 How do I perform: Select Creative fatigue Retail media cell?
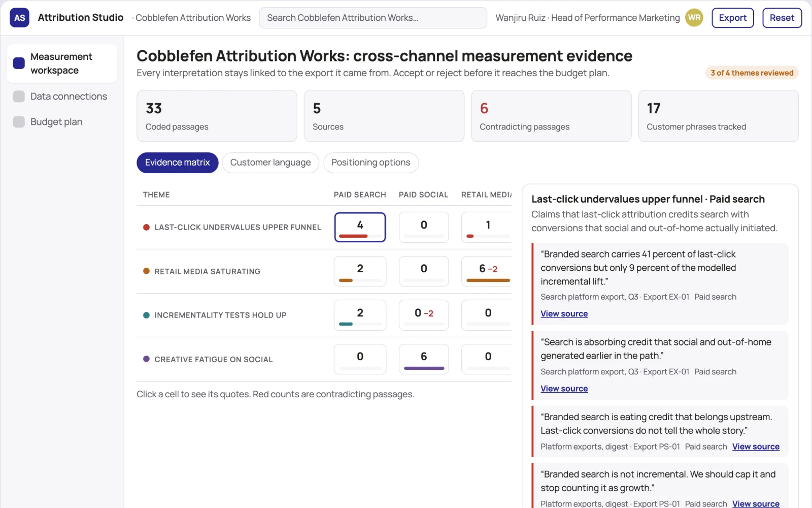pyautogui.click(x=487, y=359)
